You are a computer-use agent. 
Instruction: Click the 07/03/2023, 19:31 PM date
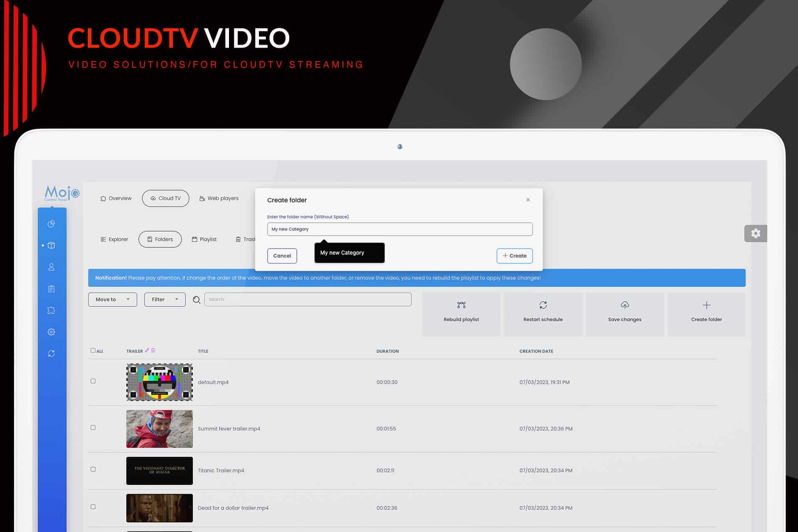coord(544,382)
